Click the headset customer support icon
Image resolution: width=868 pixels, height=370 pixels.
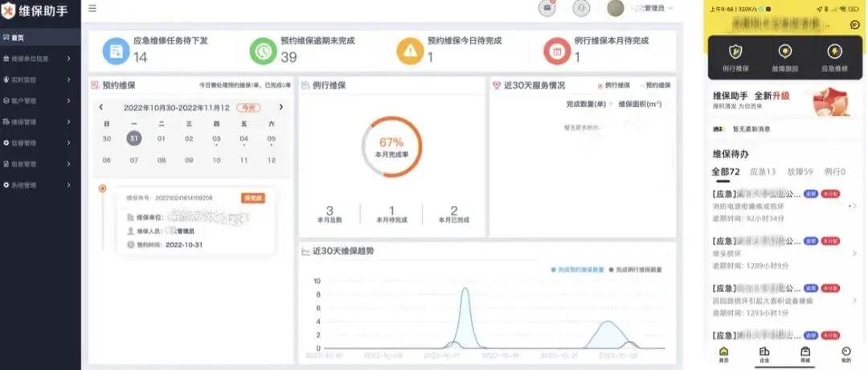[582, 8]
